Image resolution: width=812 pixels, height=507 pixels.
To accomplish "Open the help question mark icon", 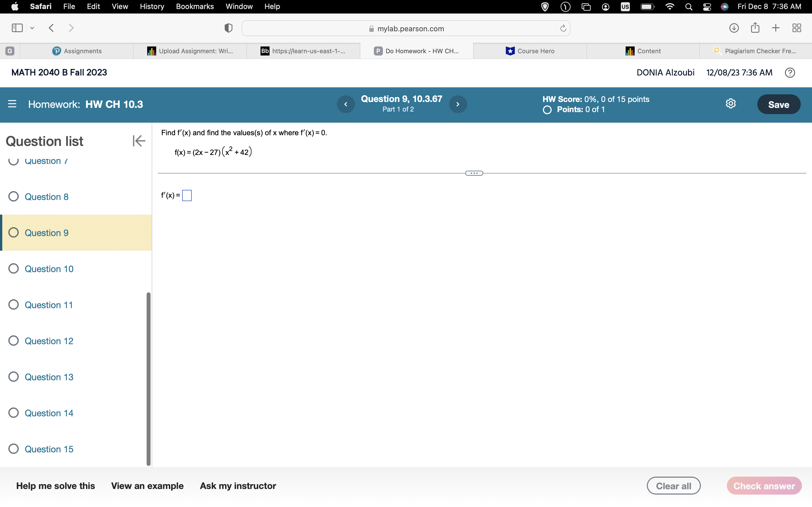I will (x=789, y=73).
